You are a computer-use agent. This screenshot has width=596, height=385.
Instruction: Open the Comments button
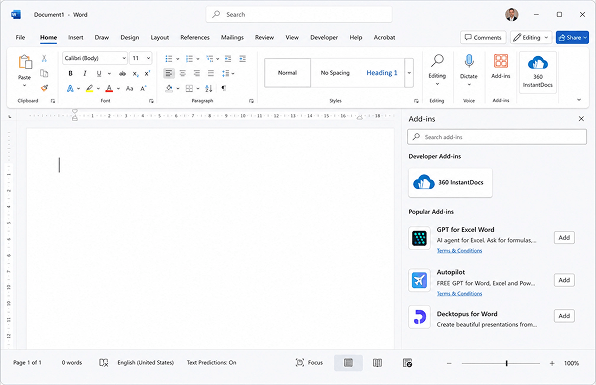tap(483, 37)
